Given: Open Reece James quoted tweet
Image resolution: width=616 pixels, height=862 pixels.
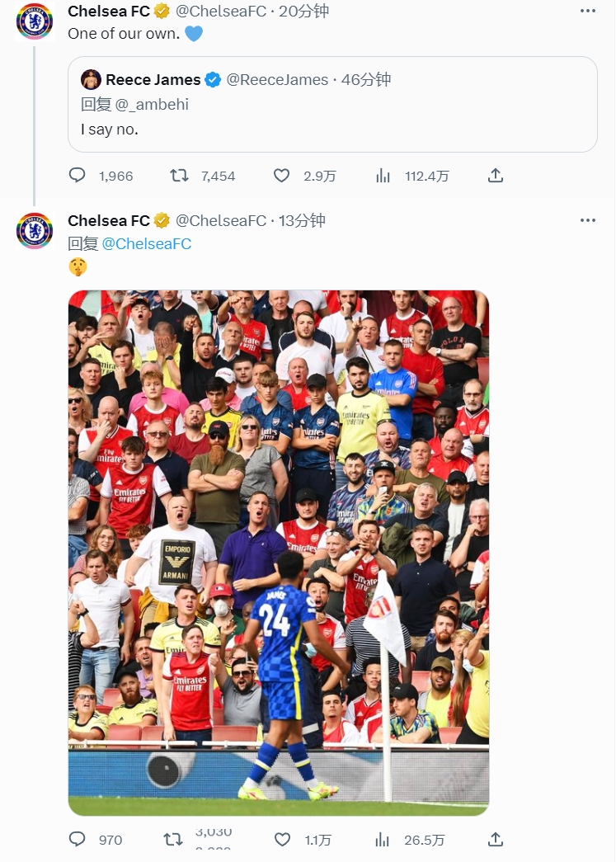Looking at the screenshot, I should pos(332,105).
